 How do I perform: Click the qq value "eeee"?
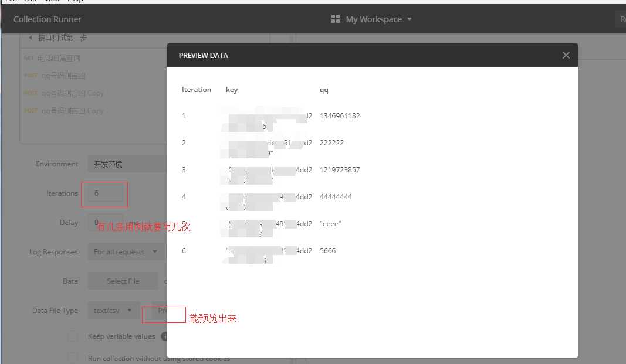click(x=330, y=224)
